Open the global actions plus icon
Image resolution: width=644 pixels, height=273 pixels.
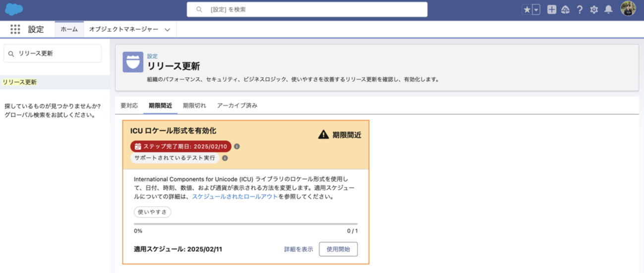coord(551,9)
